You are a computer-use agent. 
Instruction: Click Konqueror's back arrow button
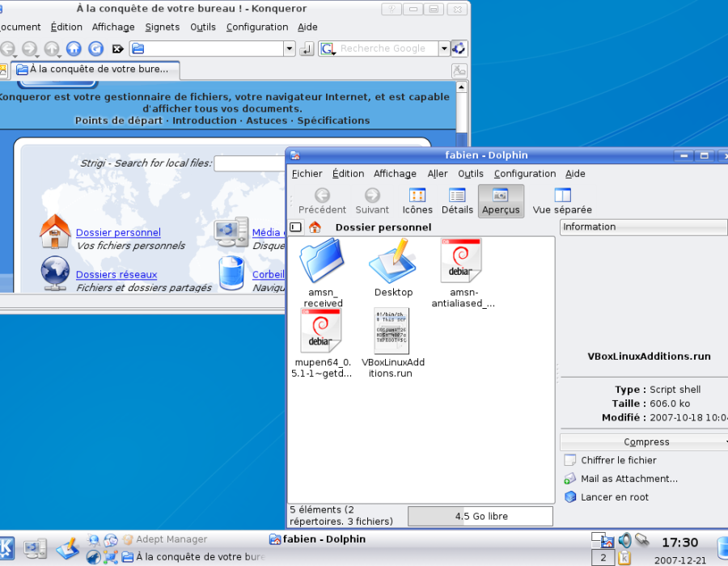click(8, 49)
